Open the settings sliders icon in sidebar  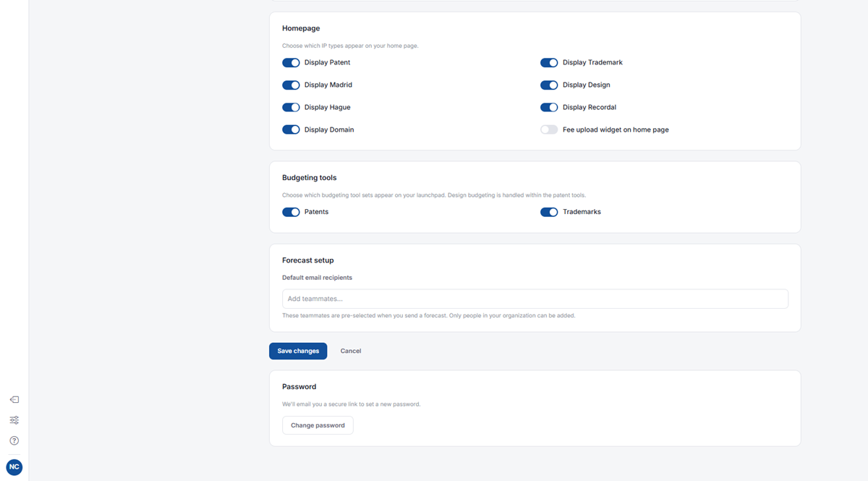click(14, 420)
